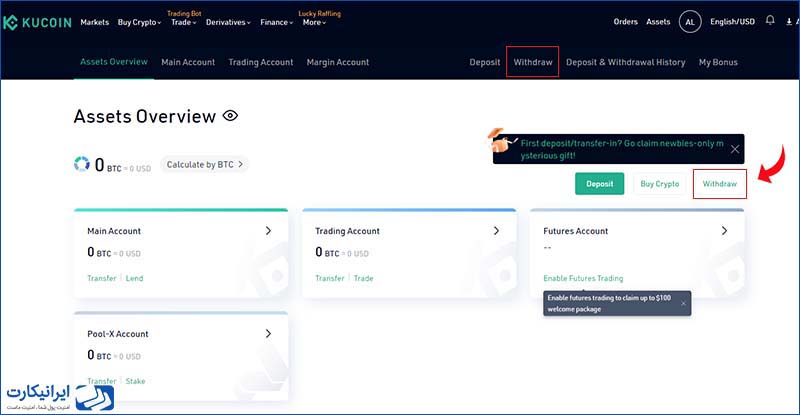Image resolution: width=800 pixels, height=415 pixels.
Task: Toggle balance visibility eye icon
Action: 230,116
